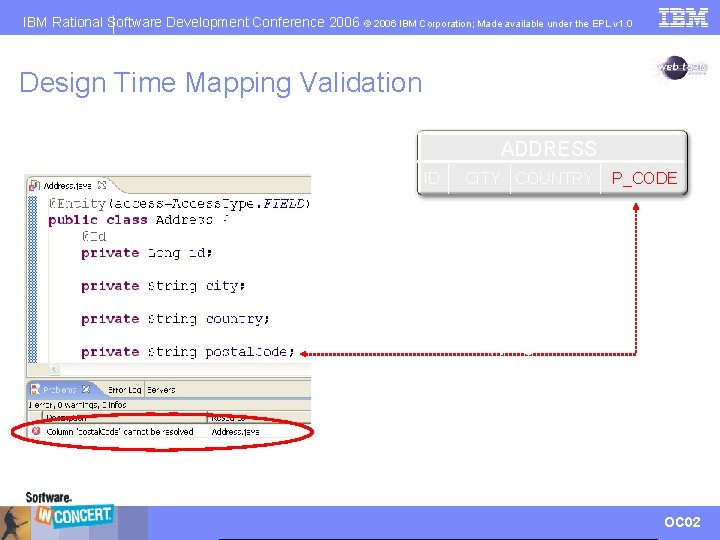
Task: Click the Problems view icon
Action: (x=35, y=389)
